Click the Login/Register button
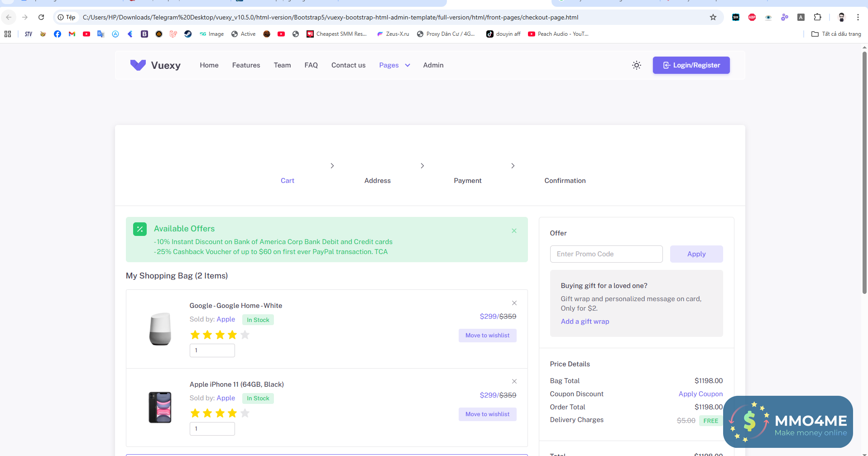Viewport: 868px width, 456px height. click(x=691, y=65)
